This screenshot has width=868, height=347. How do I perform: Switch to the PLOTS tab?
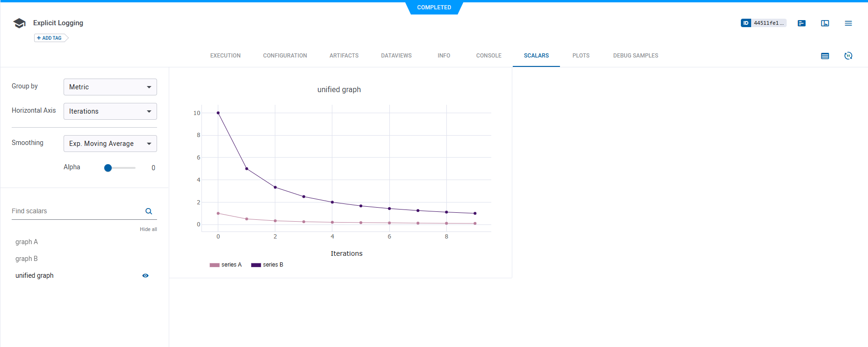click(581, 56)
